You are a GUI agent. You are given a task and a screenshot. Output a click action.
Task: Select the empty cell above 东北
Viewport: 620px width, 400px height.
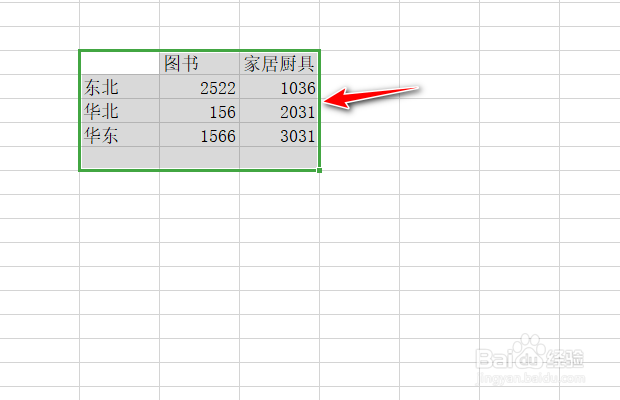[x=119, y=63]
